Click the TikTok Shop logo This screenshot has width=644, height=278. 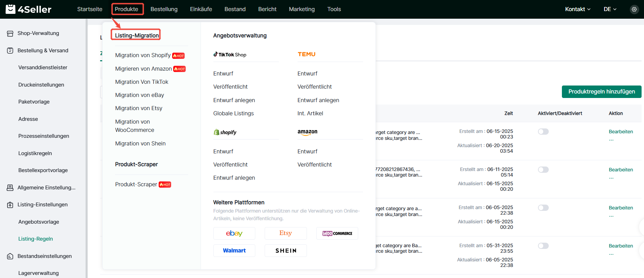pyautogui.click(x=230, y=54)
